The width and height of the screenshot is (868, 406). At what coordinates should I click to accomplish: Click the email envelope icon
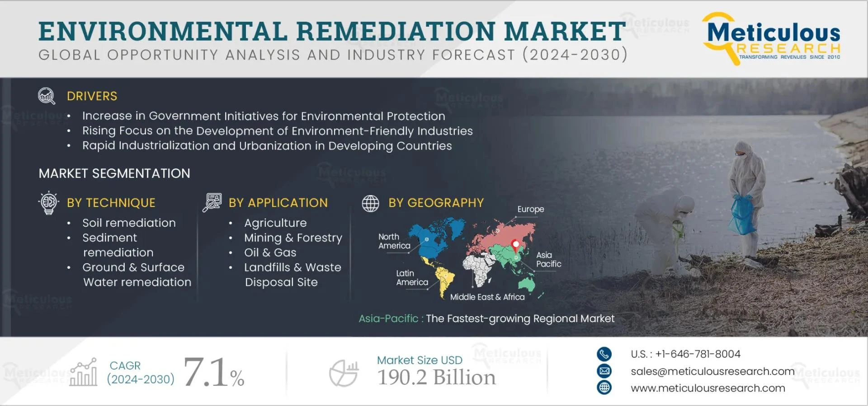pyautogui.click(x=604, y=371)
